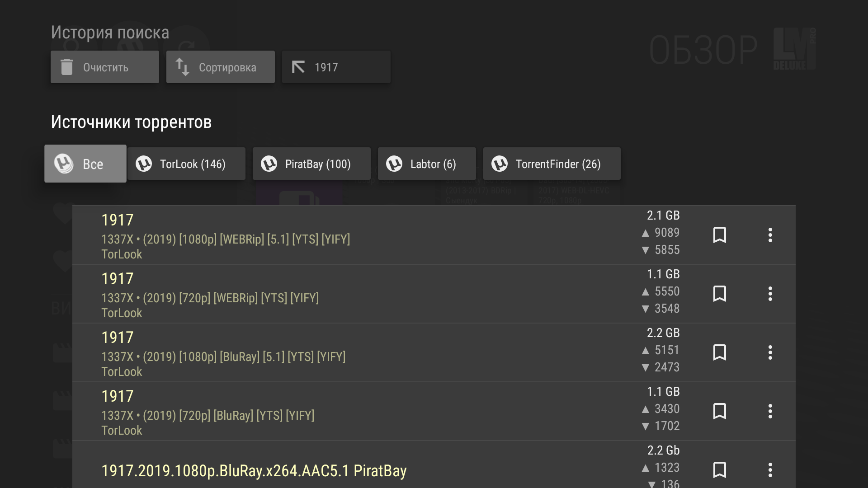The height and width of the screenshot is (488, 868).
Task: Click the uTorrent icon on TorrentFinder tab
Action: pyautogui.click(x=500, y=164)
